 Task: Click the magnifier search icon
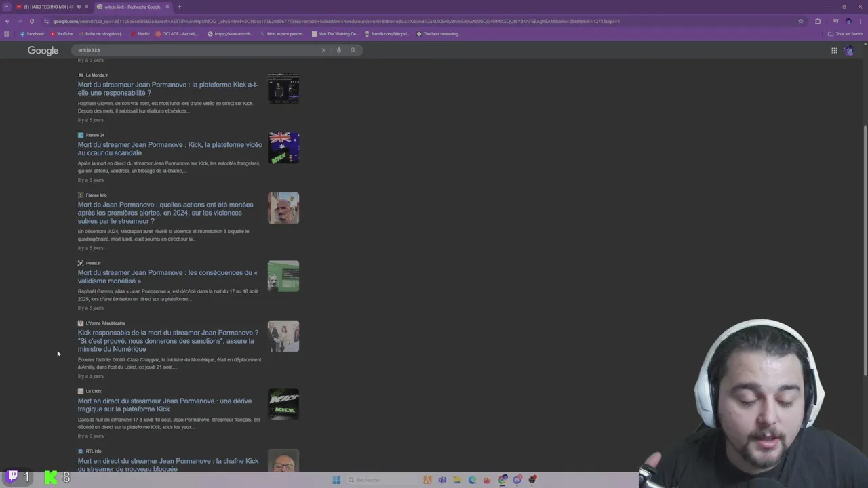[353, 50]
